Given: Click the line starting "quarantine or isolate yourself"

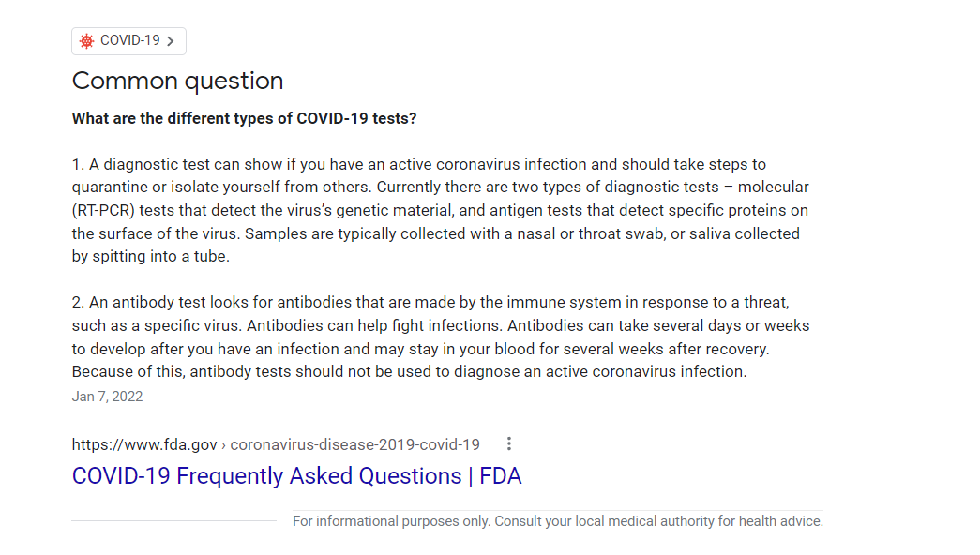Looking at the screenshot, I should tap(440, 187).
